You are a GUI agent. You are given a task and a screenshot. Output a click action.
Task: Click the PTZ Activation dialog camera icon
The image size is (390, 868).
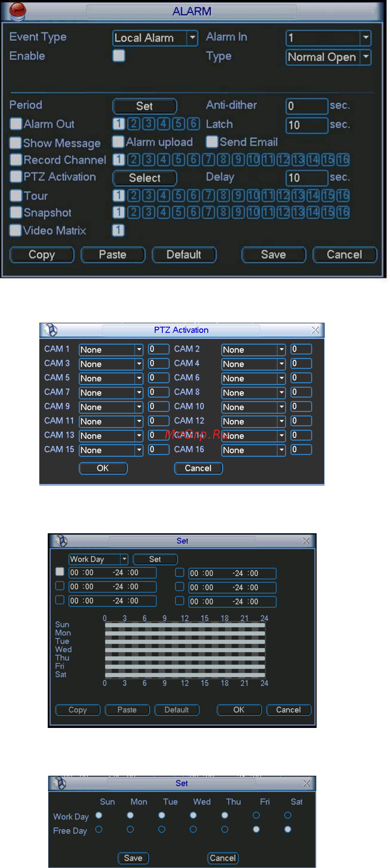[51, 330]
